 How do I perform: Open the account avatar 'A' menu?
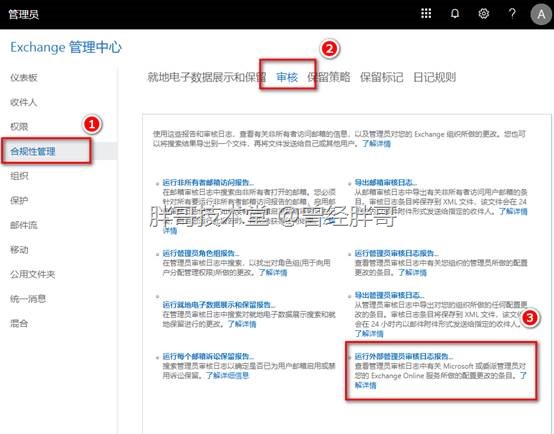tap(541, 14)
